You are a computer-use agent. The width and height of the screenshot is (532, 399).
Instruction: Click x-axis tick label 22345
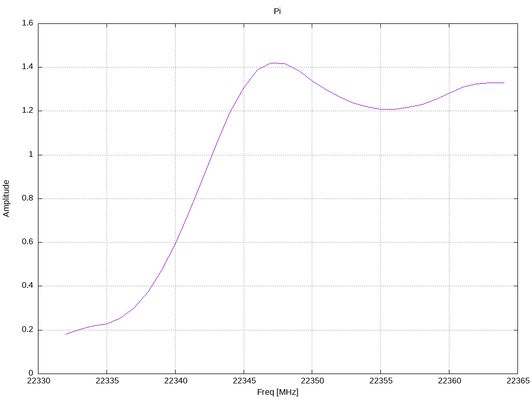pos(244,381)
